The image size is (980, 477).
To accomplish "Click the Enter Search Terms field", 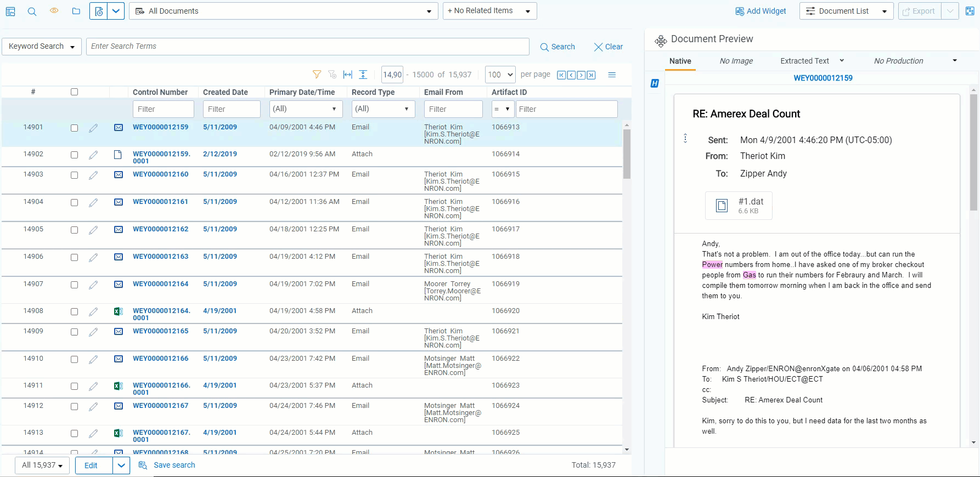I will pyautogui.click(x=307, y=47).
